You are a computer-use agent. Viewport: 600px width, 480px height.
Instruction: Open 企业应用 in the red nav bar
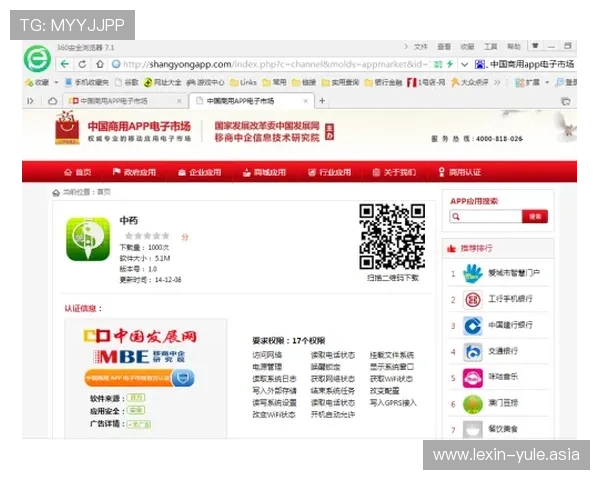pyautogui.click(x=200, y=172)
